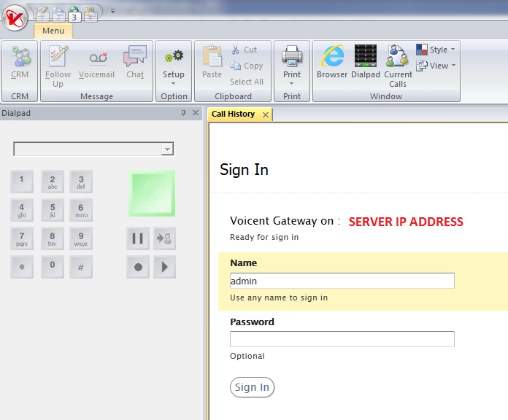508x420 pixels.
Task: Open the Style dropdown
Action: [436, 50]
